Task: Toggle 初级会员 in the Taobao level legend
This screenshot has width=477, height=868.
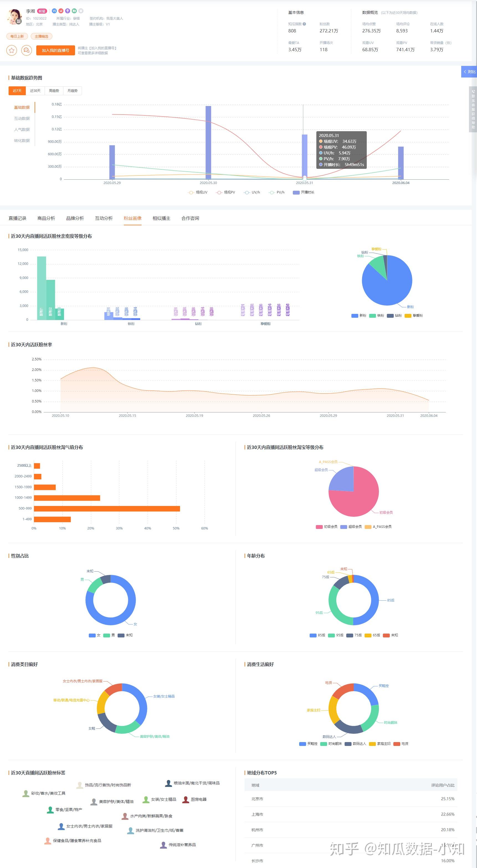Action: tap(327, 527)
